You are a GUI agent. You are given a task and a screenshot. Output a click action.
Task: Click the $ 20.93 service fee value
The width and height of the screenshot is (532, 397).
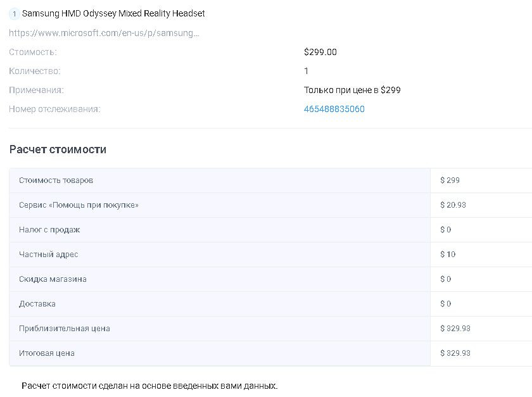[x=453, y=205]
